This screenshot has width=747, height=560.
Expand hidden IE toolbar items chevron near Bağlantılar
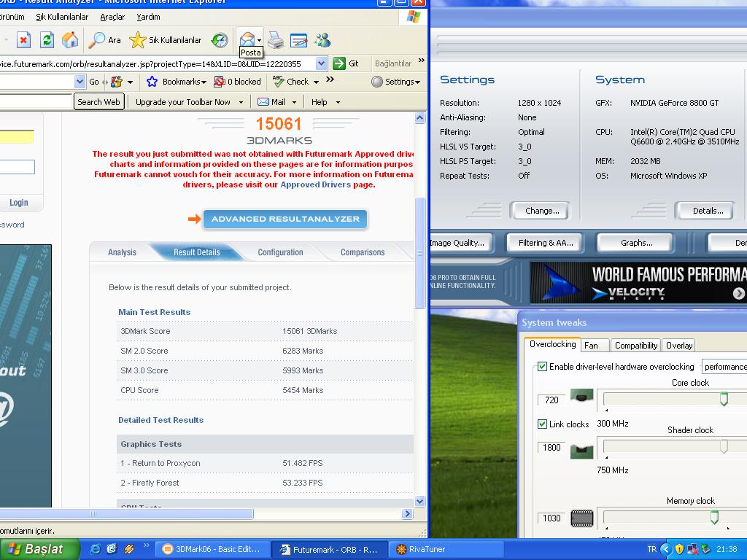point(421,61)
